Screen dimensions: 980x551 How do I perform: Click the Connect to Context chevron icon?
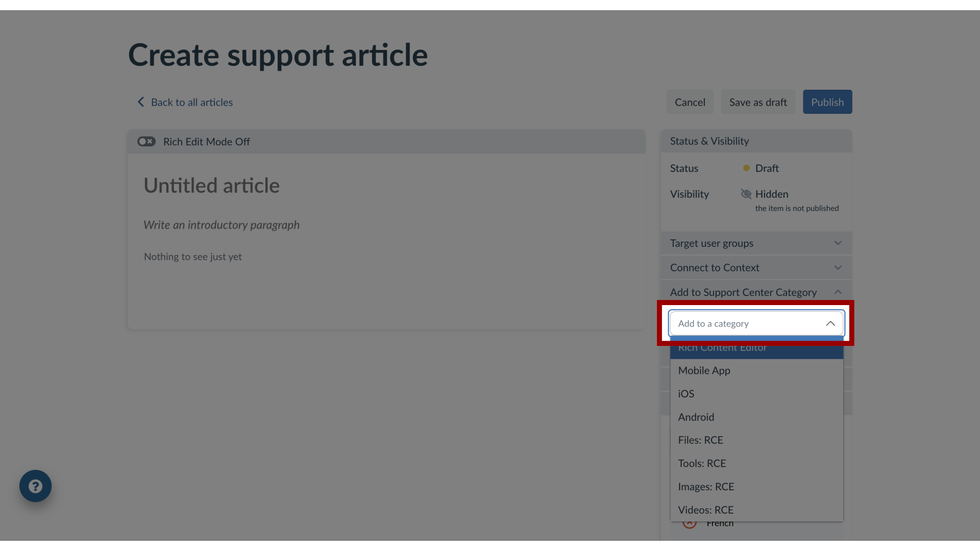pyautogui.click(x=838, y=268)
